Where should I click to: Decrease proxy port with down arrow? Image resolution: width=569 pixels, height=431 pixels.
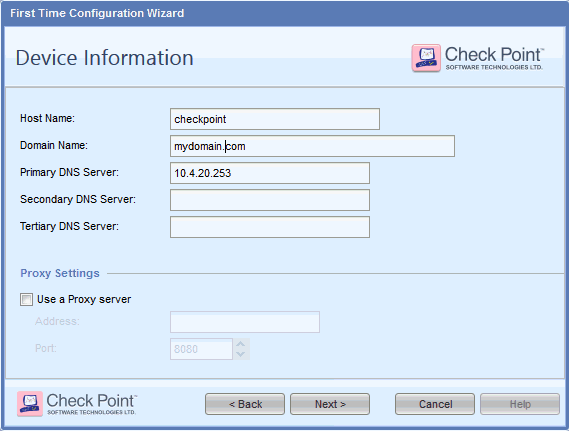tap(241, 354)
